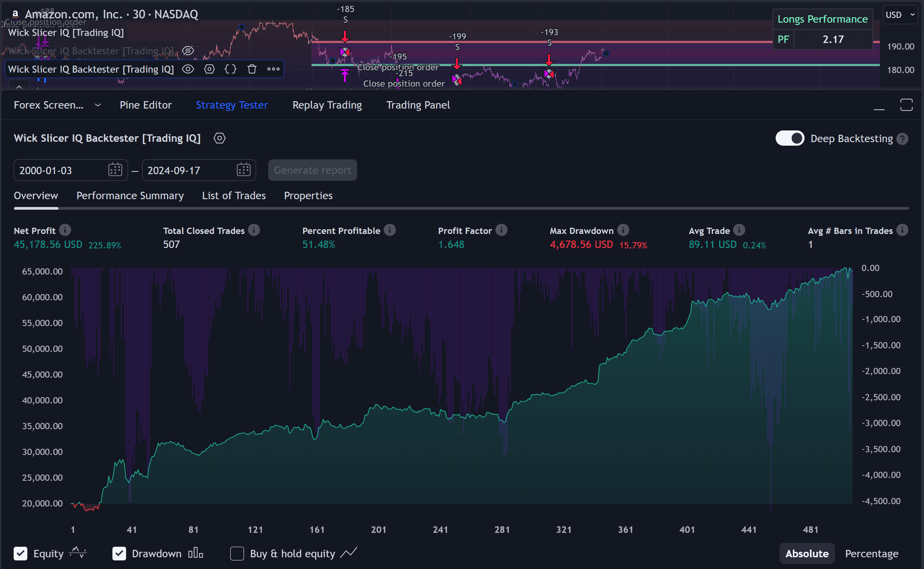Switch to Performance Summary tab
Viewport: 924px width, 569px height.
(x=130, y=196)
